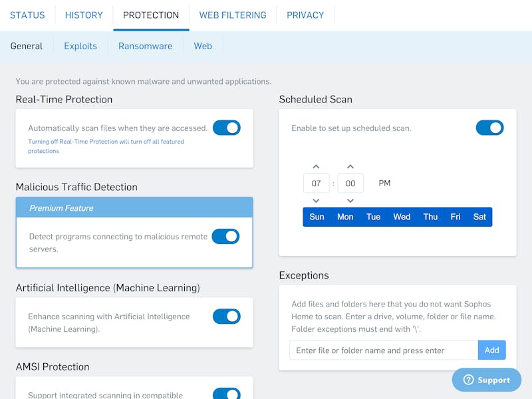Image resolution: width=532 pixels, height=399 pixels.
Task: Switch to the Ransomware sub-tab
Action: click(145, 46)
